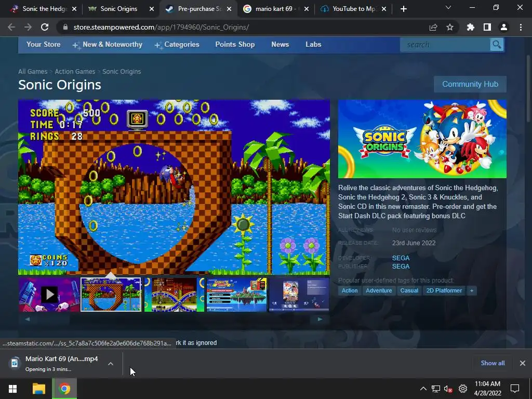Image resolution: width=532 pixels, height=399 pixels.
Task: Click the Mario Kart 69 file icon
Action: pos(15,363)
